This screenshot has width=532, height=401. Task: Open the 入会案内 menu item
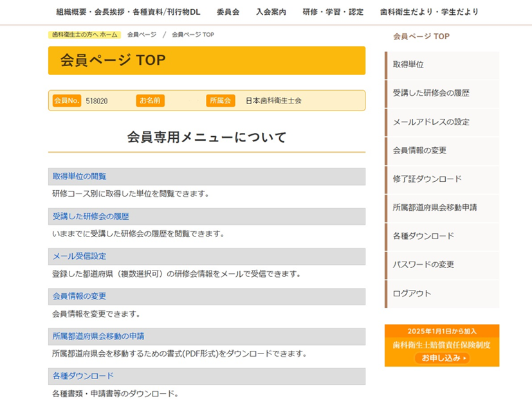click(271, 12)
